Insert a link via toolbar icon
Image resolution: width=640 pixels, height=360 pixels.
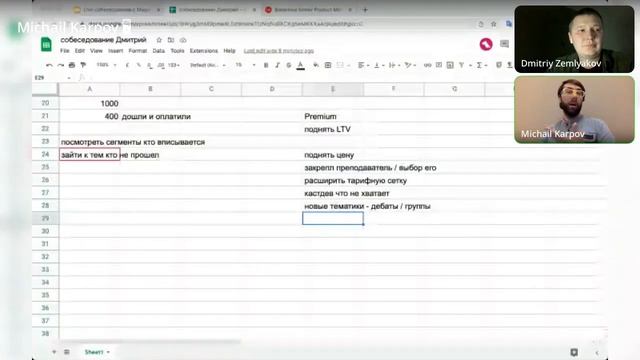pos(427,65)
